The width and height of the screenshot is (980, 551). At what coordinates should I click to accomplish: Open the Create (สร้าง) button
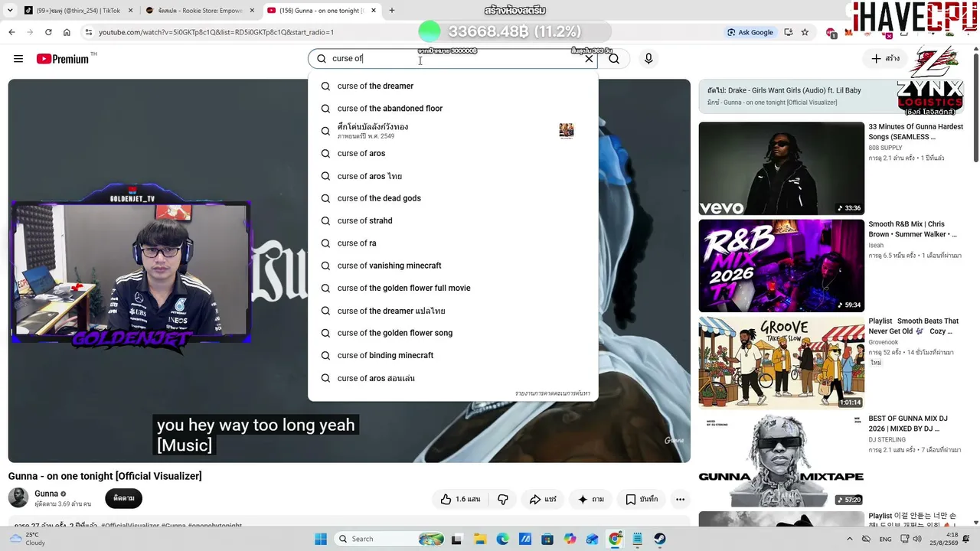coord(885,59)
